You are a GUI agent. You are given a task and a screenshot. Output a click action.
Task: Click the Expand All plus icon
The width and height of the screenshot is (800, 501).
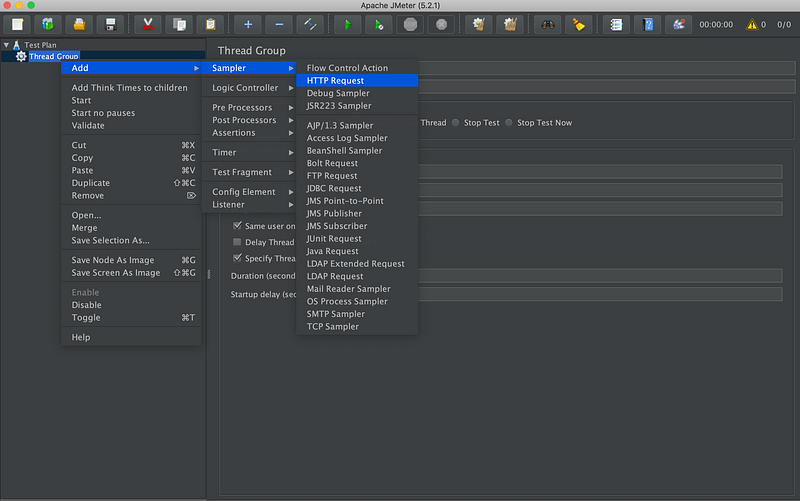(248, 24)
